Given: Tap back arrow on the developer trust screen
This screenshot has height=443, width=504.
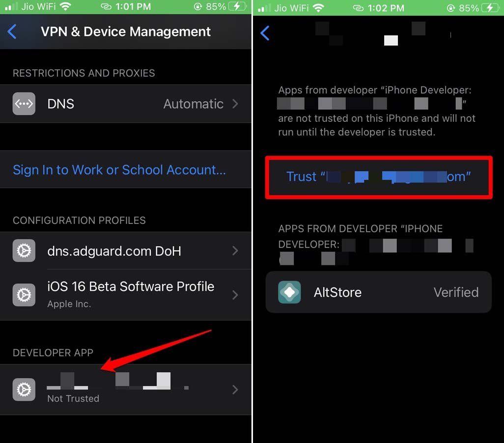Looking at the screenshot, I should 265,33.
